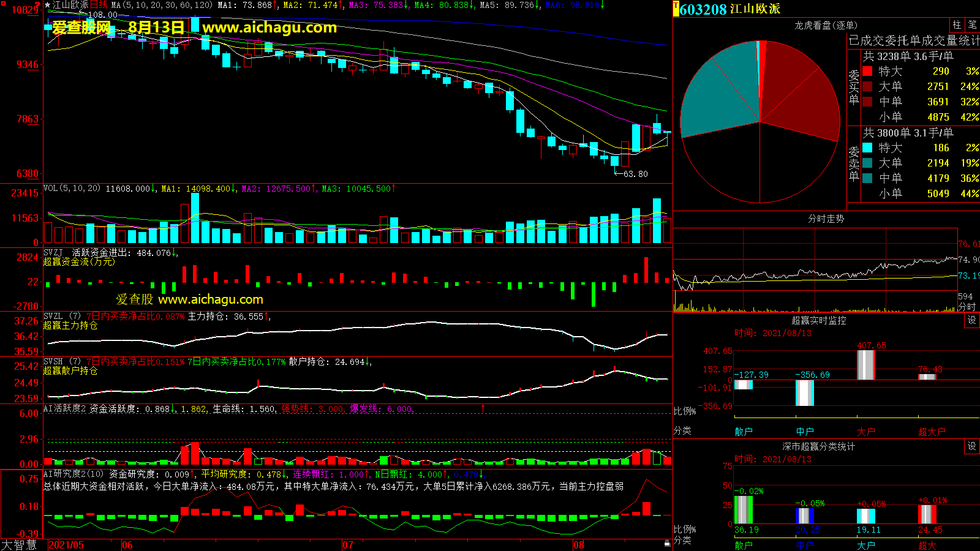Click the 柱 bar chart view button
980x551 pixels.
point(957,25)
